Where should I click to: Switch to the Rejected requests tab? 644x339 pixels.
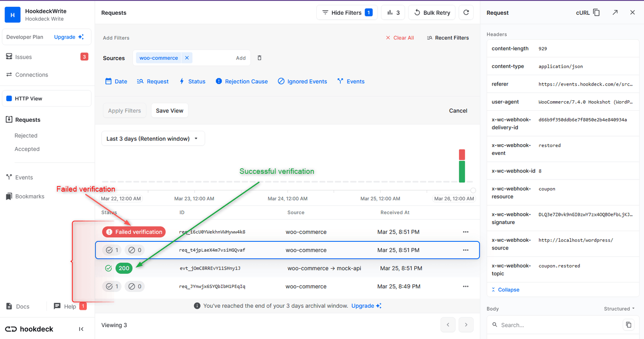(25, 135)
